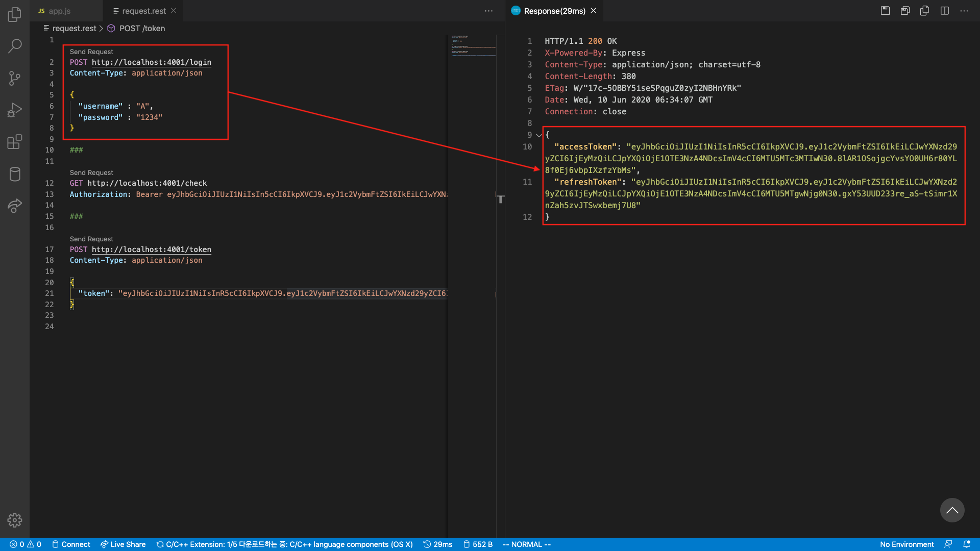The image size is (980, 551).
Task: Open response panel More Actions ellipsis
Action: (x=964, y=11)
